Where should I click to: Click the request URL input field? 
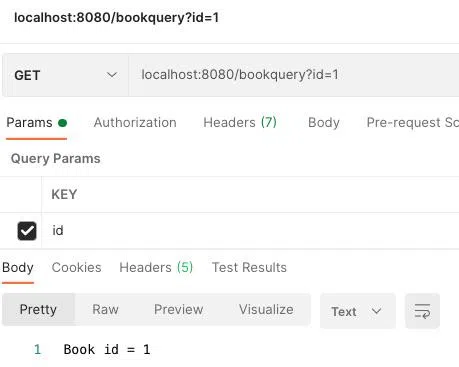pyautogui.click(x=294, y=75)
